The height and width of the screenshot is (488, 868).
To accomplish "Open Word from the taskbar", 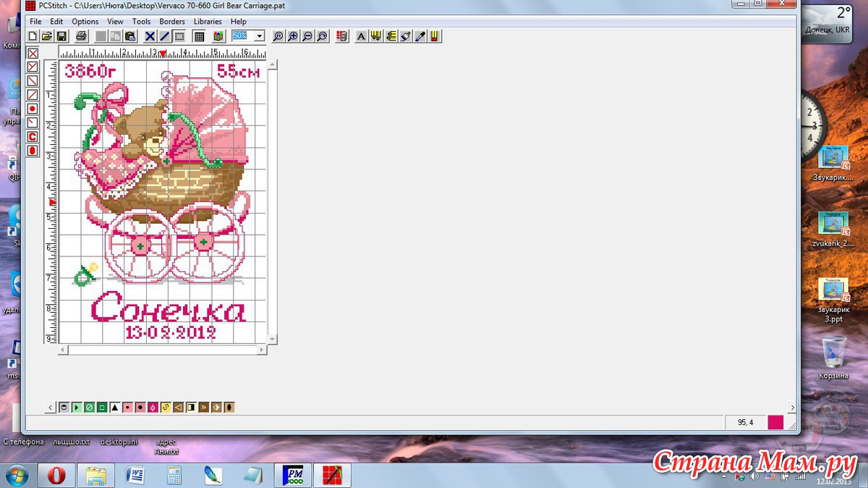I will pyautogui.click(x=135, y=476).
